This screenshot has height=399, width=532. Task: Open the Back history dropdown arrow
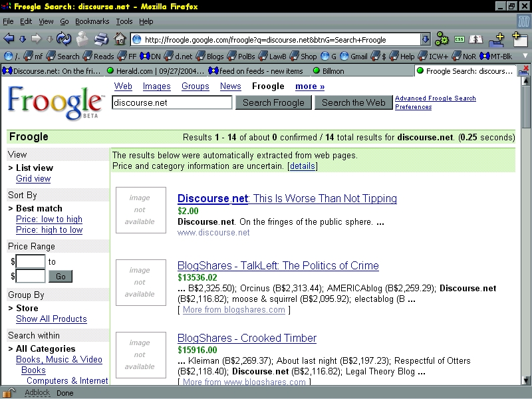(x=23, y=39)
